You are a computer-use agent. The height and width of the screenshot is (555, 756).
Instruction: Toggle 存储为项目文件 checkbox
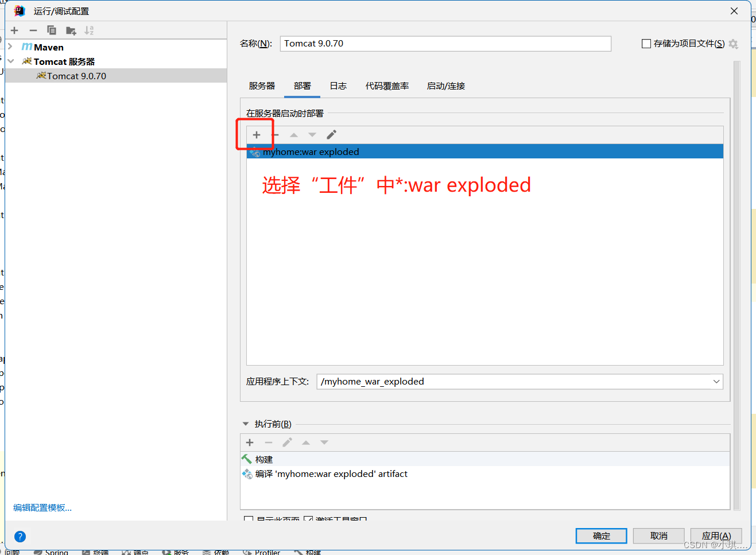[x=646, y=44]
